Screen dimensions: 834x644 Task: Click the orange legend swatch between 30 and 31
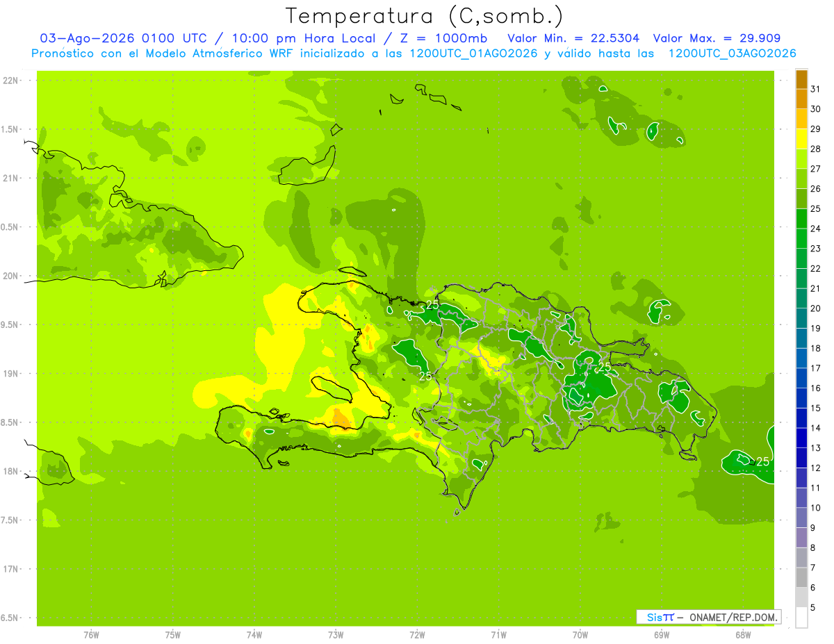[801, 99]
